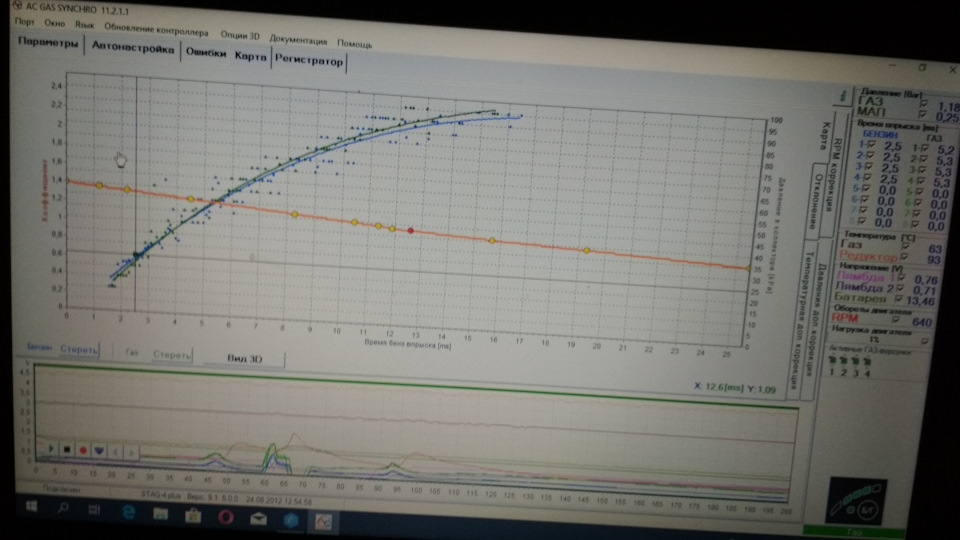Start recording with the red circle button

point(83,450)
